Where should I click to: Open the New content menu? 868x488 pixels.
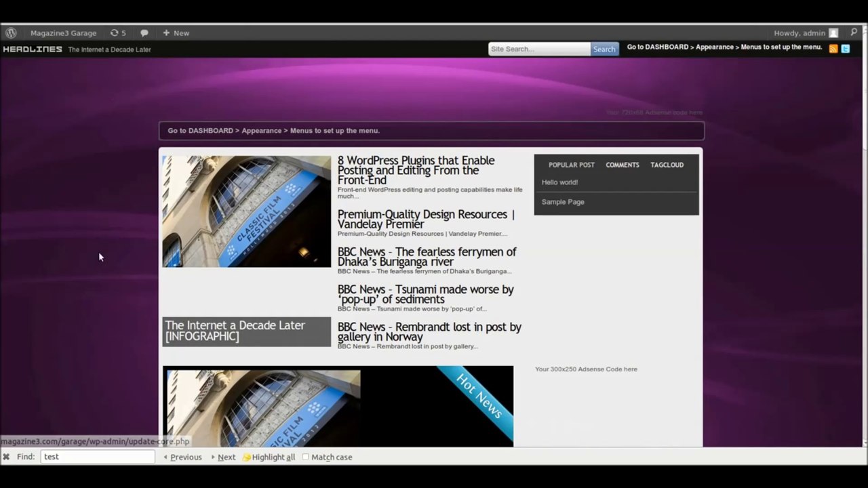tap(176, 33)
